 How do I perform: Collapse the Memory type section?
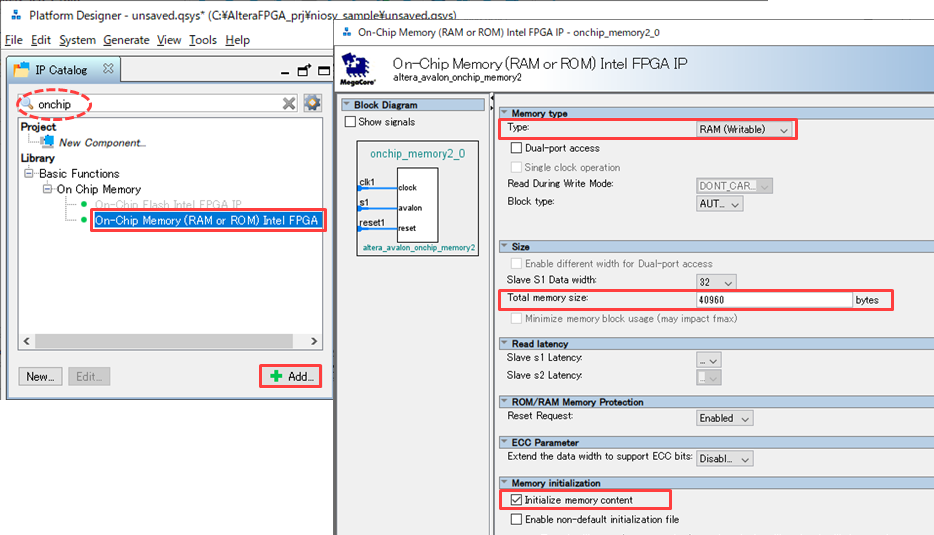point(505,112)
